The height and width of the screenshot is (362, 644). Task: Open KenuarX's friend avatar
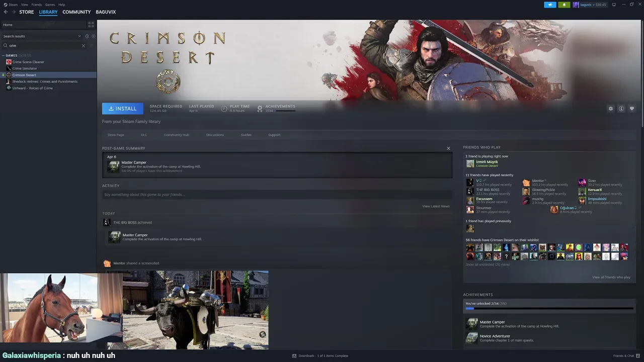point(582,192)
